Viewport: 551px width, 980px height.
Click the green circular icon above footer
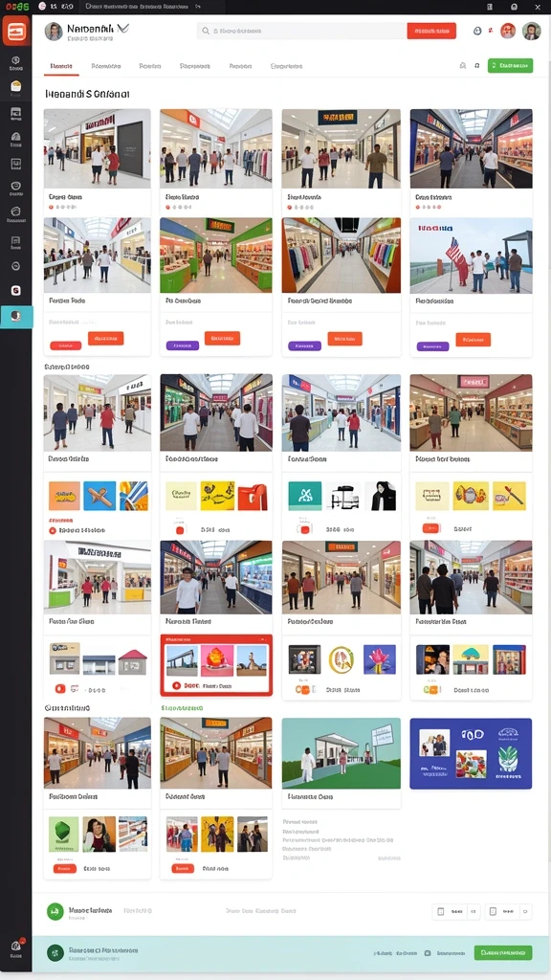pyautogui.click(x=55, y=911)
